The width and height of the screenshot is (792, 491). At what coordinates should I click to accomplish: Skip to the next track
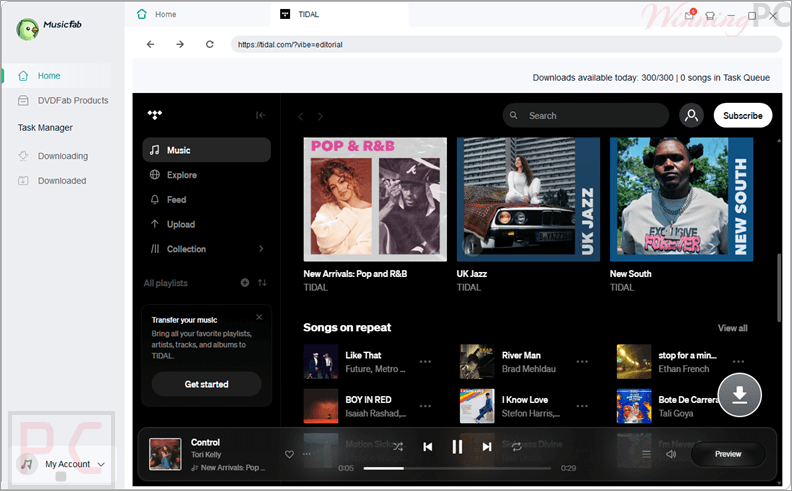486,447
